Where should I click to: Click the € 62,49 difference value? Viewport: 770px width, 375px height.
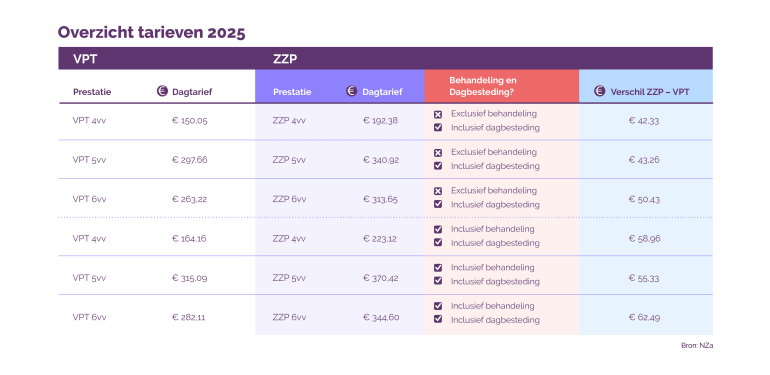point(644,317)
